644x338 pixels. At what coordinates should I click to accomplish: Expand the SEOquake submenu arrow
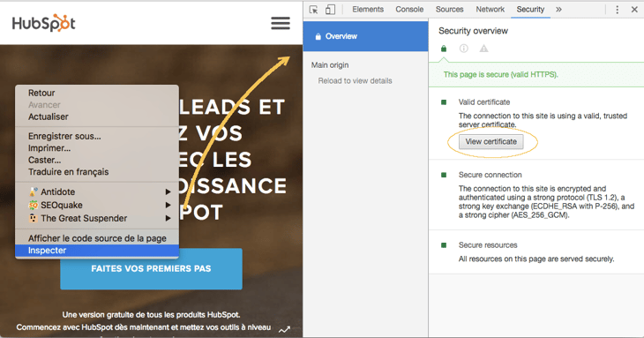(168, 205)
